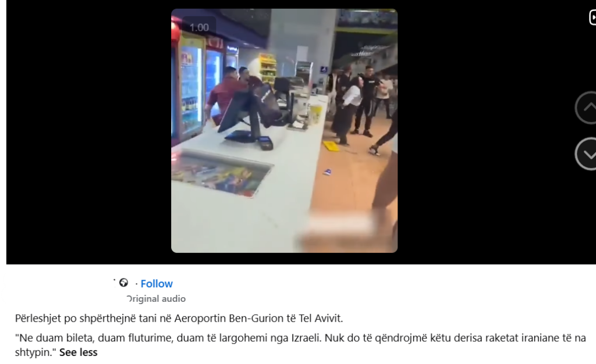Click the drinks fridge in the video frame

click(190, 89)
